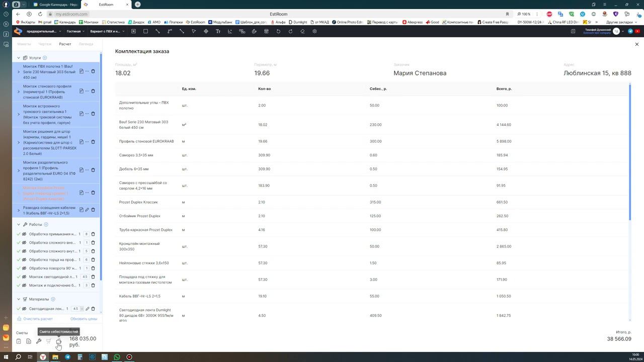The width and height of the screenshot is (644, 362).
Task: Add a new service with the plus next to Услуги
Action: point(45,58)
